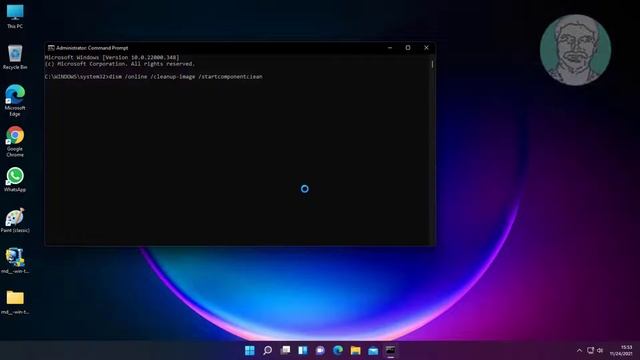Open the Windows Start menu
640x360 pixels.
(250, 350)
